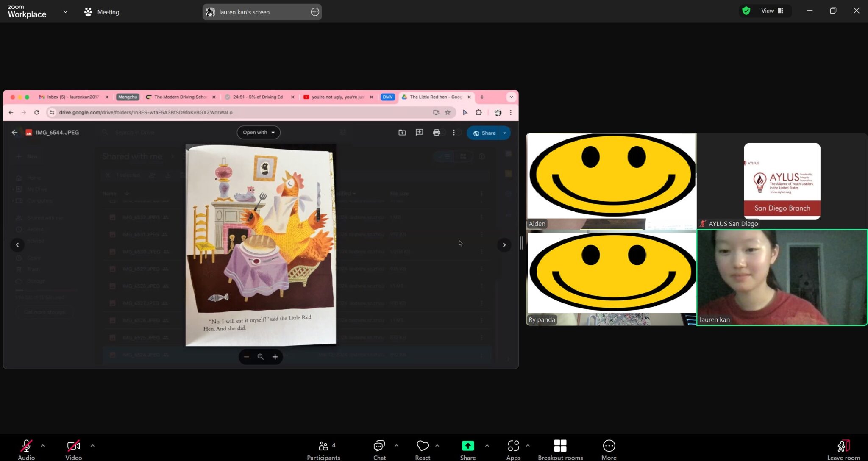Screen dimensions: 868x461
Task: Select Aiden's video tile
Action: (611, 181)
